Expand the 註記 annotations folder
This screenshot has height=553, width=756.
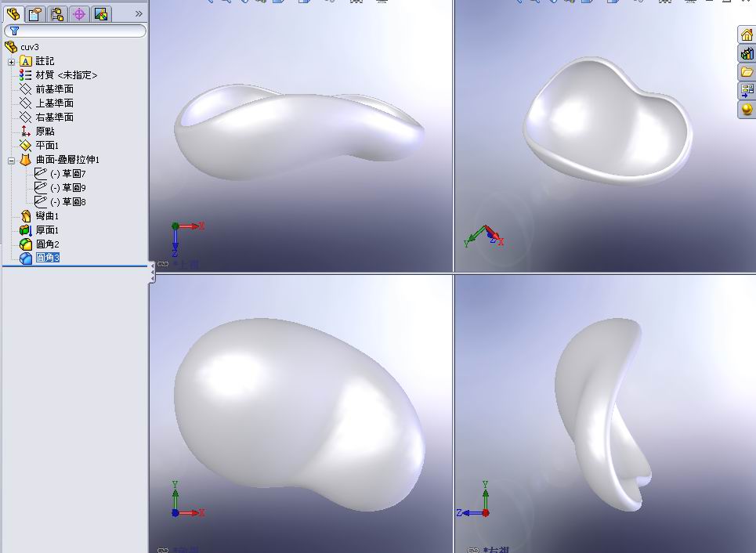[12, 62]
